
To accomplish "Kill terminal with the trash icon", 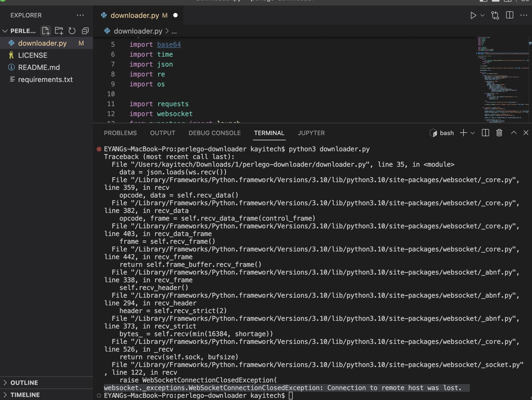I will [x=499, y=133].
